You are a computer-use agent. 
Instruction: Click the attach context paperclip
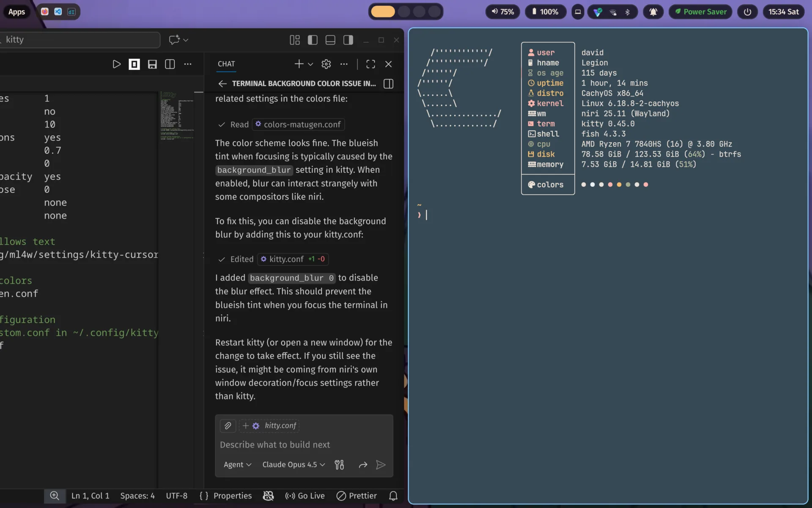tap(228, 425)
